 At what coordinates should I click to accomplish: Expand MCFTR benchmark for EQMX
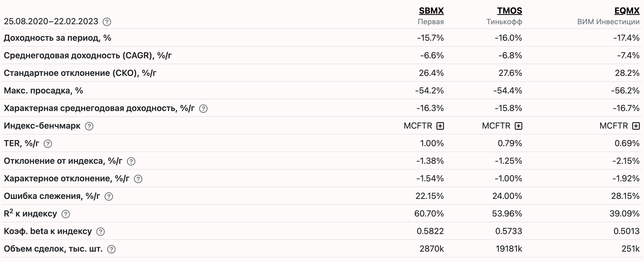pos(636,126)
